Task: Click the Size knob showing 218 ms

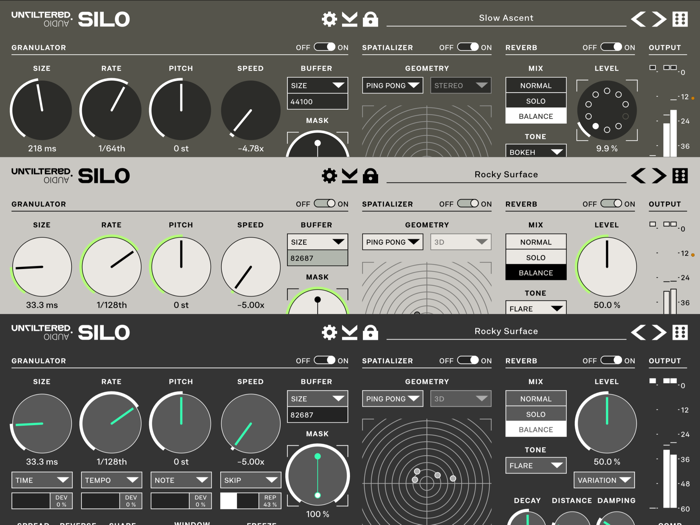Action: tap(42, 110)
